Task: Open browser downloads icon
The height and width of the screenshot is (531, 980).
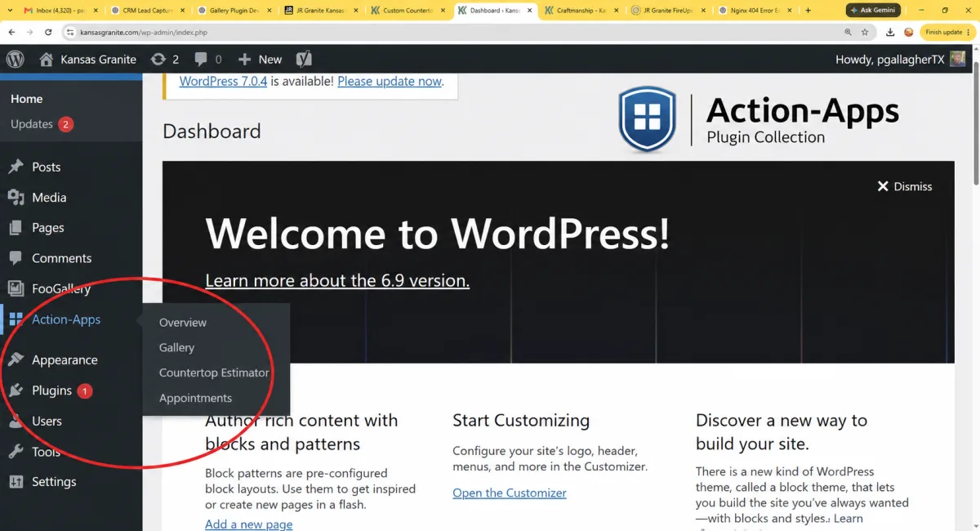Action: [x=891, y=32]
